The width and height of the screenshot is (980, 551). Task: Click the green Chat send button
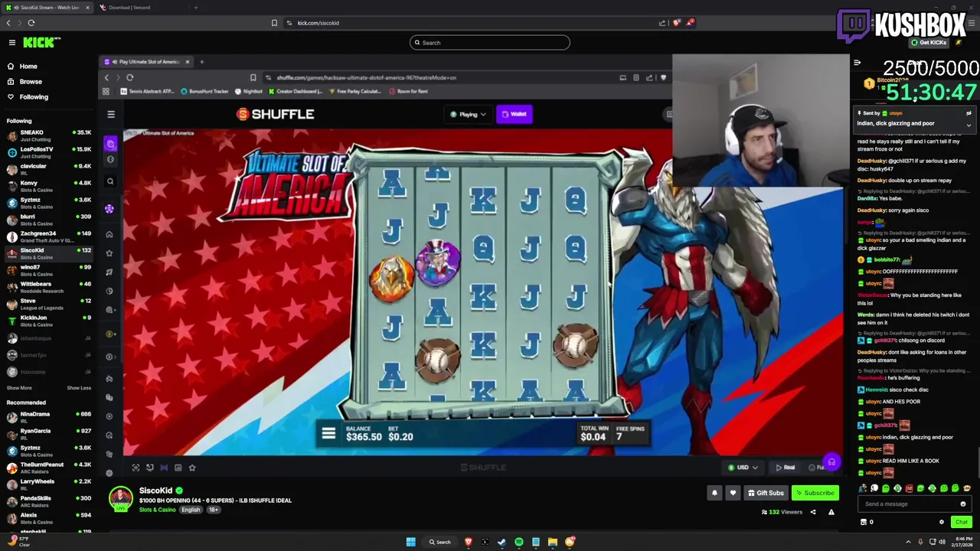click(962, 522)
